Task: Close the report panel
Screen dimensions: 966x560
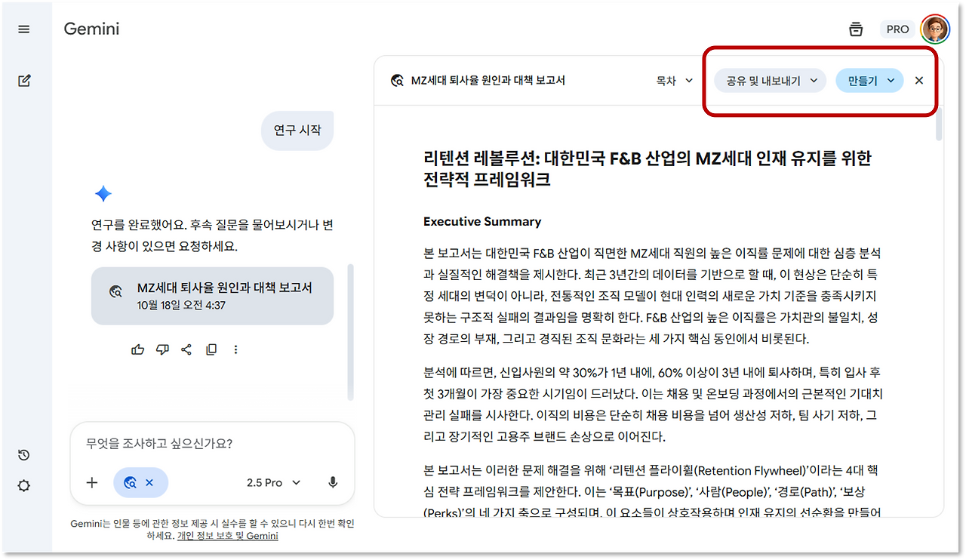Action: click(919, 81)
